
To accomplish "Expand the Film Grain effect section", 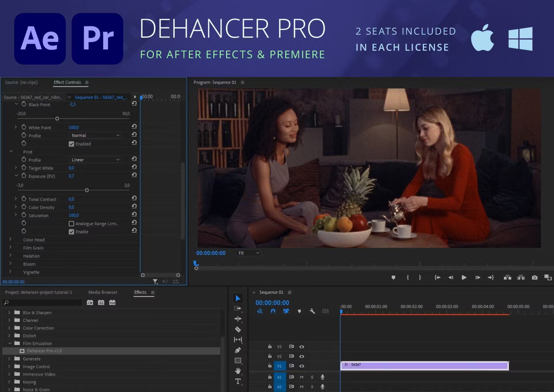I will tap(10, 248).
